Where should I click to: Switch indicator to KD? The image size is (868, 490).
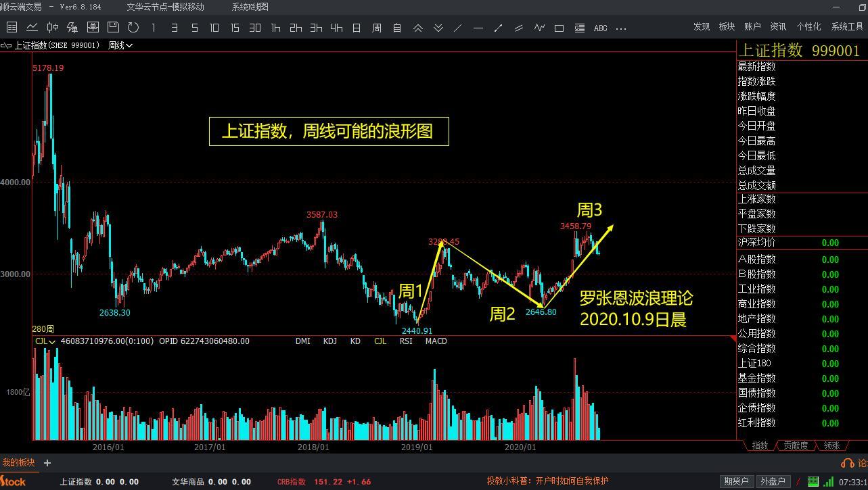(x=355, y=341)
